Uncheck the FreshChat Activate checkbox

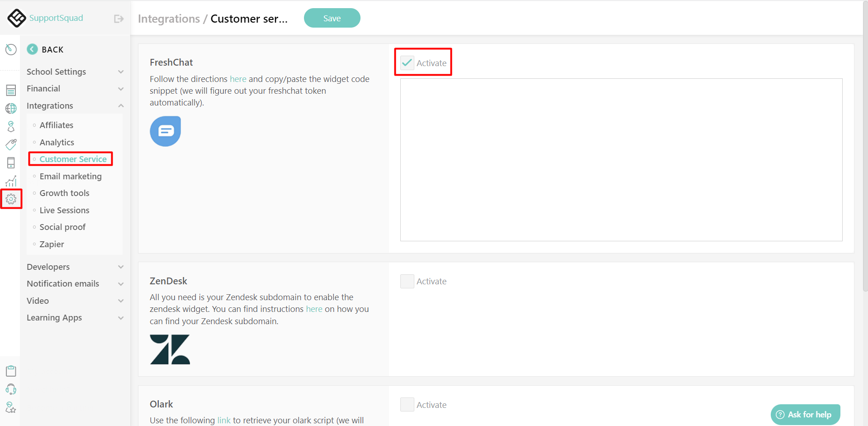coord(407,62)
